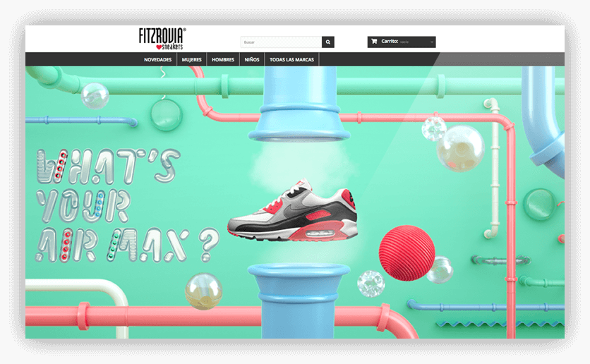The height and width of the screenshot is (364, 590).
Task: Click the blue funnel pipe above the sneaker
Action: pyautogui.click(x=299, y=104)
